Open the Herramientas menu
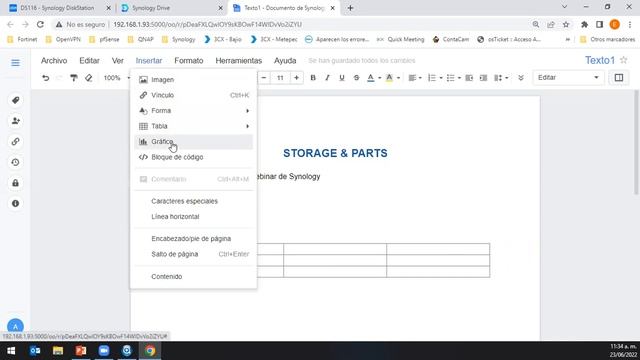 pos(239,60)
